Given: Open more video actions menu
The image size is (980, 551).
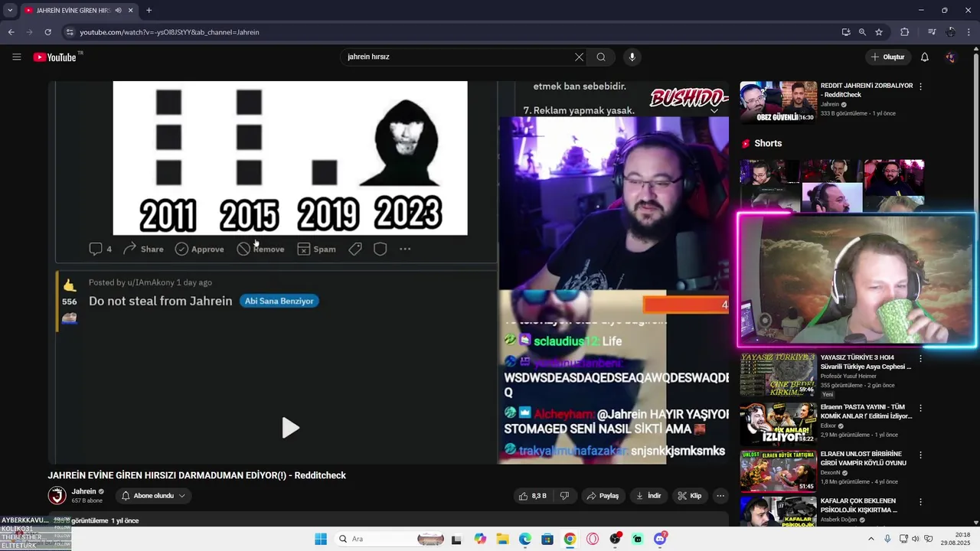Looking at the screenshot, I should point(720,496).
